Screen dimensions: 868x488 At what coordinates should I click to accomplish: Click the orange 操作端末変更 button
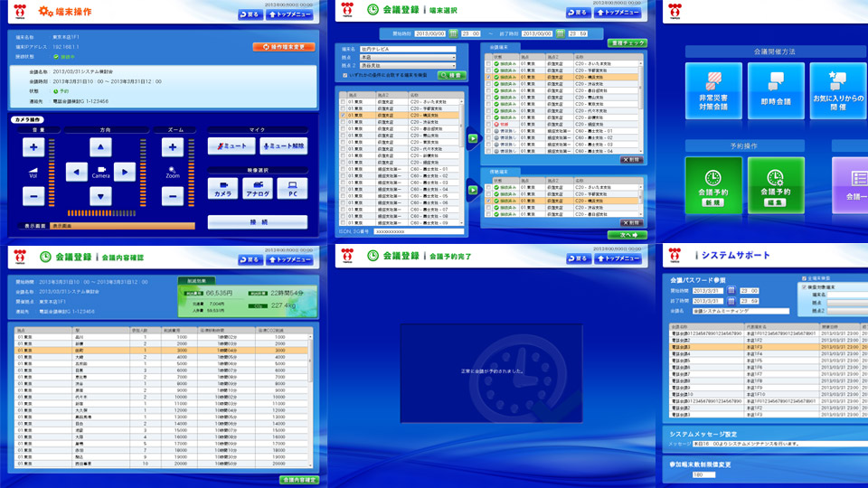click(x=284, y=46)
